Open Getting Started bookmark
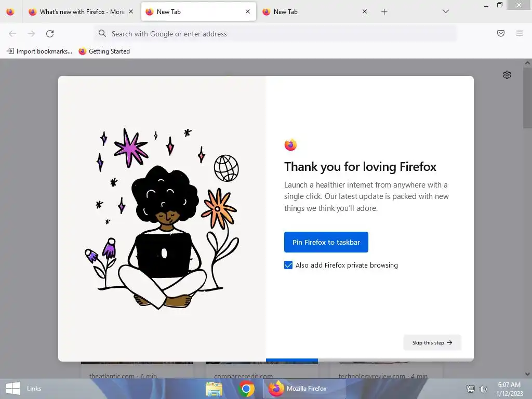 point(104,51)
